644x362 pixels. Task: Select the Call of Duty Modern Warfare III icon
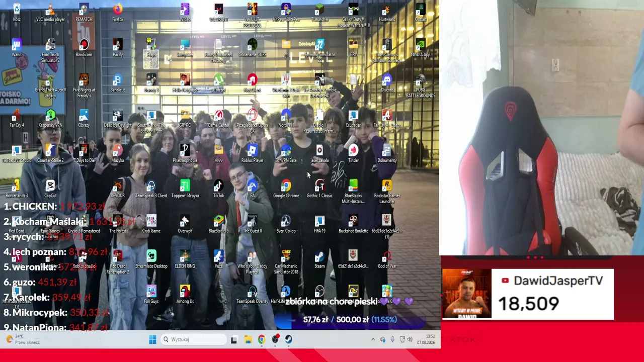coord(353,16)
